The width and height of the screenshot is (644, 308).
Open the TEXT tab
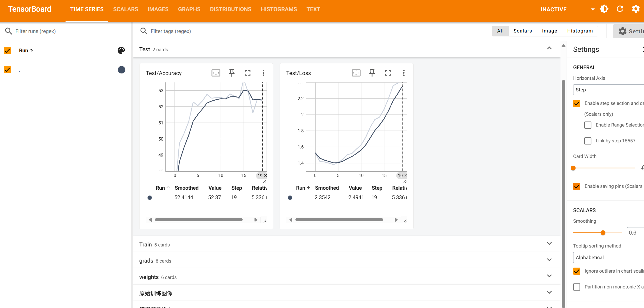tap(313, 9)
